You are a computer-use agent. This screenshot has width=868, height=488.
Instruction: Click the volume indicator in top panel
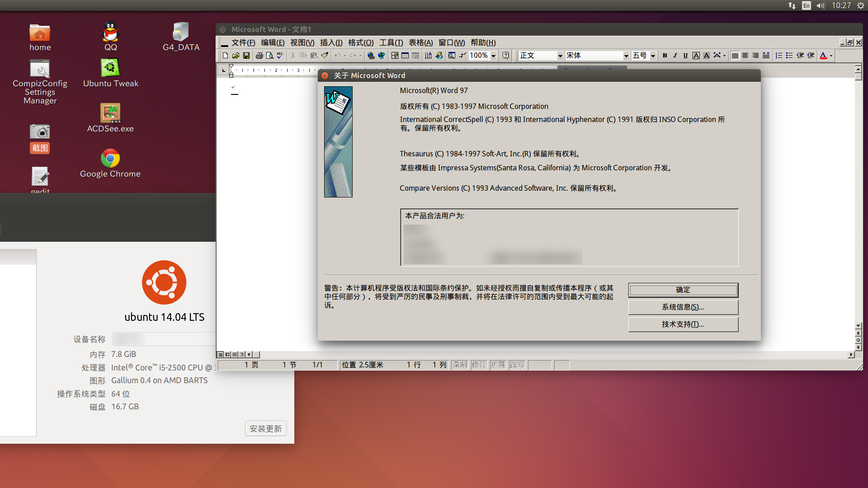click(x=821, y=5)
